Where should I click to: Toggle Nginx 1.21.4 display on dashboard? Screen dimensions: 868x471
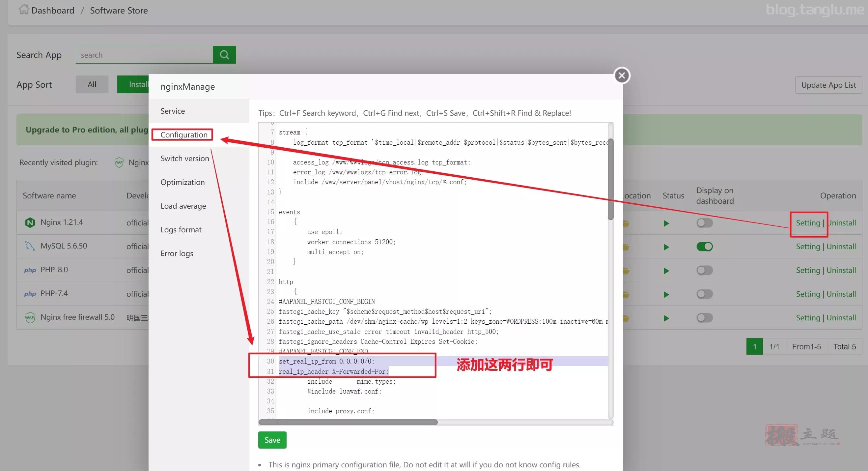(x=705, y=223)
